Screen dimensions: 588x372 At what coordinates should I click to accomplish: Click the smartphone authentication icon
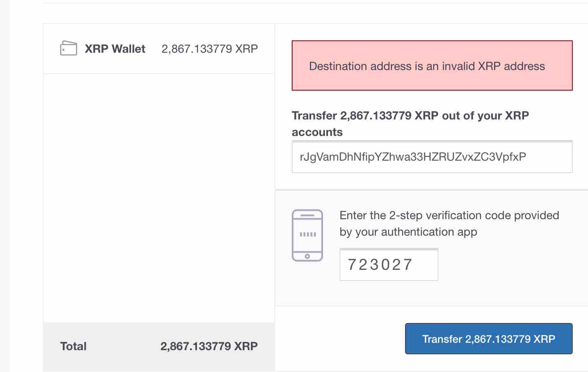[307, 235]
